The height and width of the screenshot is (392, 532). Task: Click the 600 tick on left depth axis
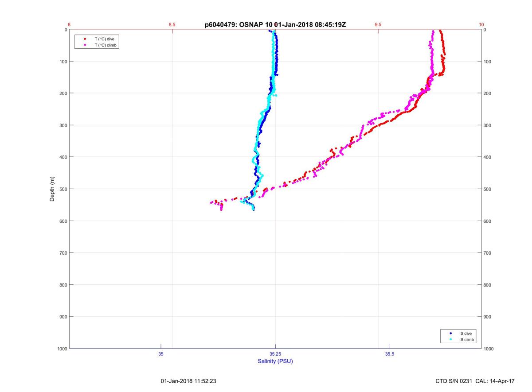point(63,221)
